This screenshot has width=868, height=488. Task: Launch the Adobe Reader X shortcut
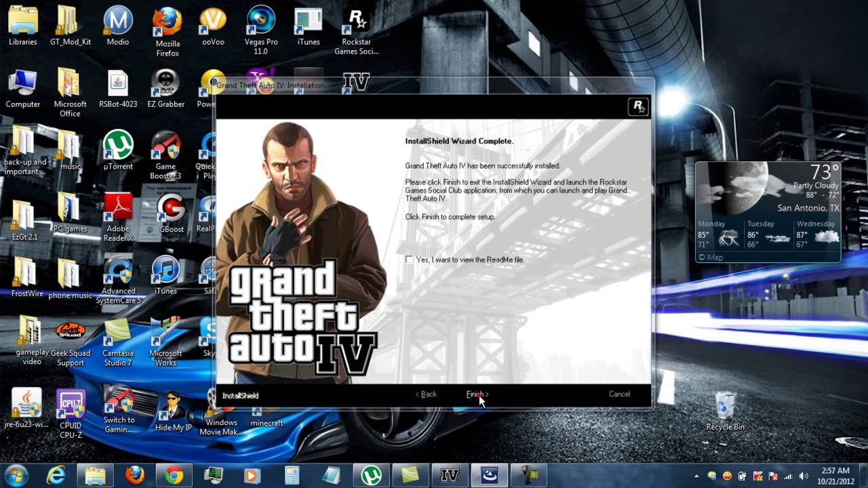pos(118,218)
